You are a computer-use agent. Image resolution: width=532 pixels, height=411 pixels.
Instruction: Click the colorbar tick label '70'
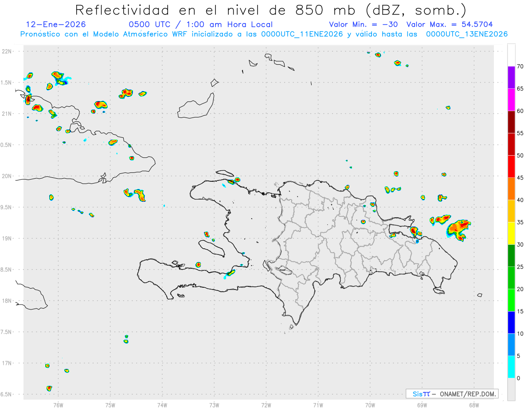[x=520, y=67]
